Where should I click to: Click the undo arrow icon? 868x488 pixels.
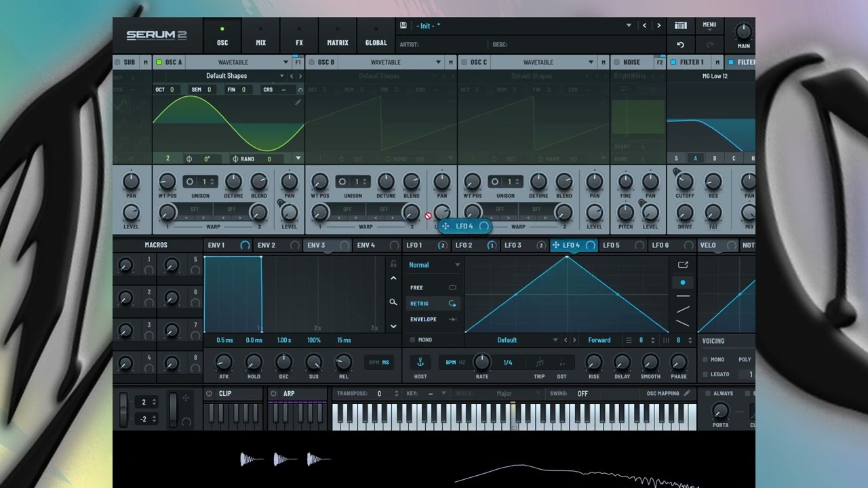click(x=680, y=45)
